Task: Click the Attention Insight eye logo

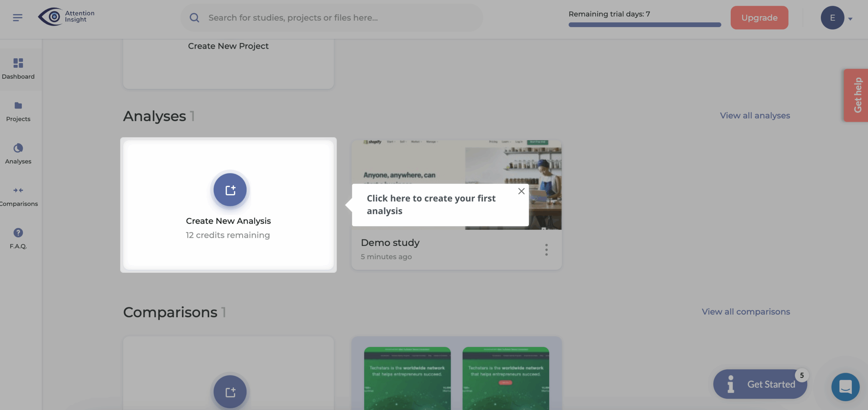Action: point(51,17)
